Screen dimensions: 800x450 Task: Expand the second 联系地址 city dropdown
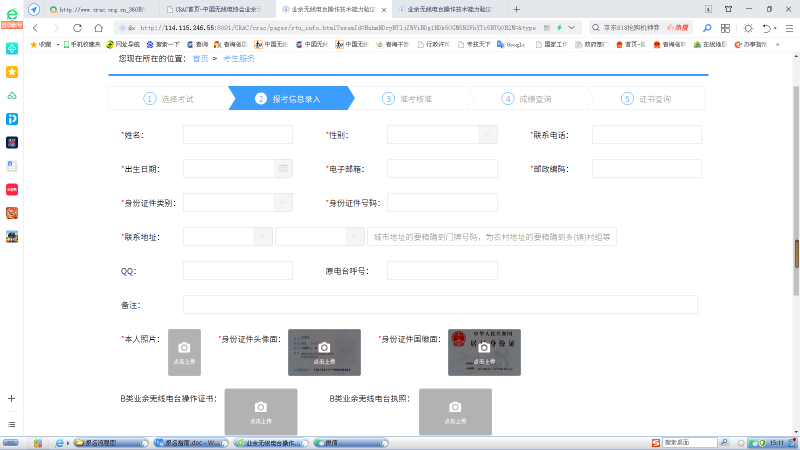(356, 237)
